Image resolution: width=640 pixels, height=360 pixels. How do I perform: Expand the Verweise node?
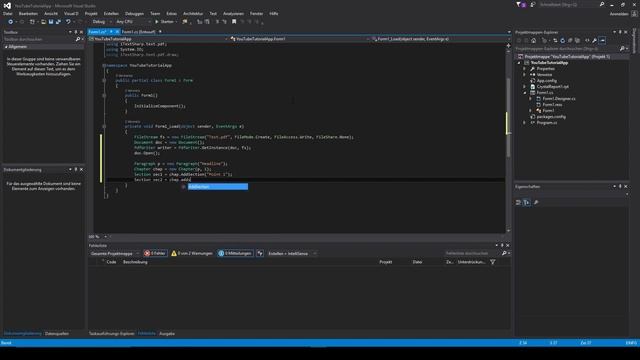click(x=524, y=75)
